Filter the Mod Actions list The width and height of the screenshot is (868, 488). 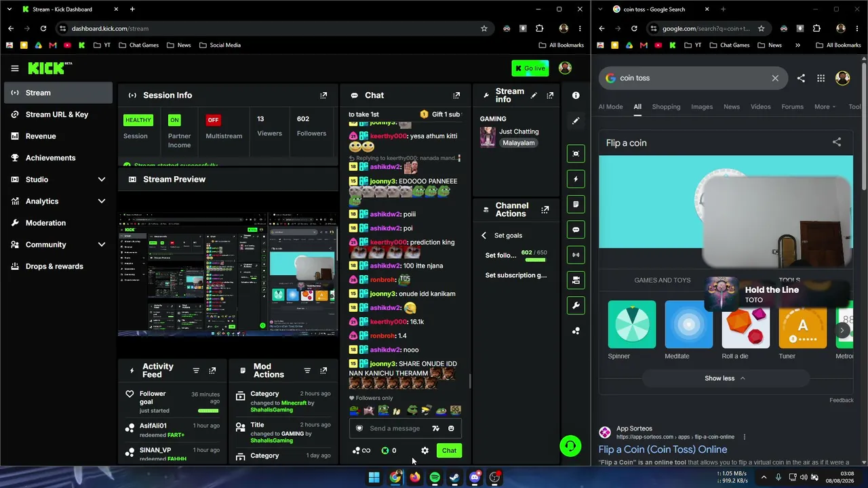click(307, 371)
